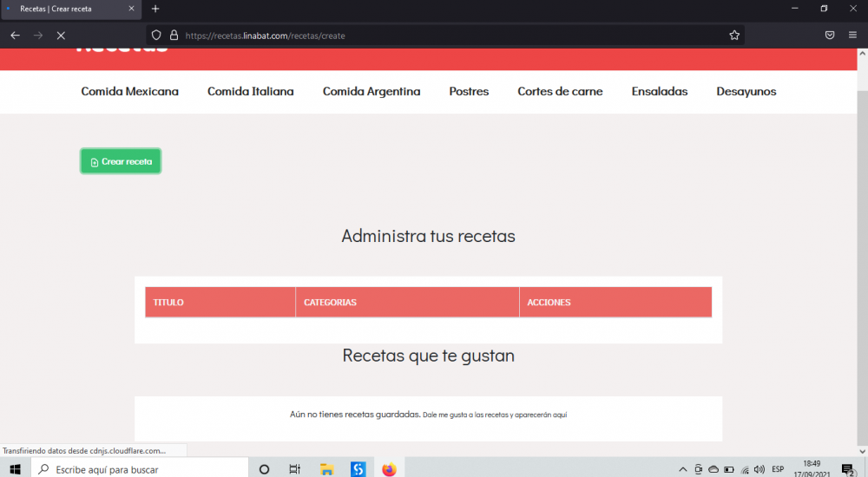The height and width of the screenshot is (477, 868).
Task: Click the CATEGORIAS column header
Action: [407, 302]
